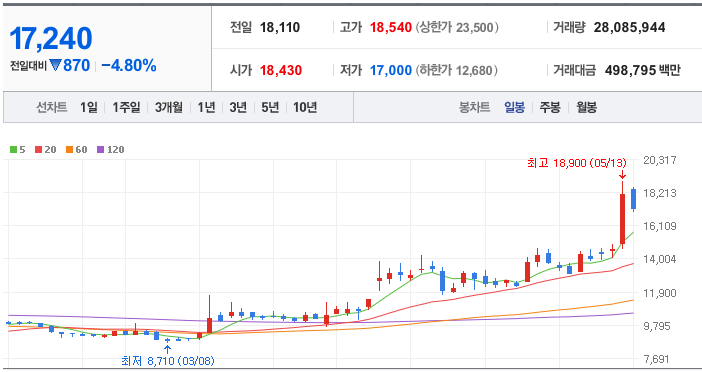Click the blue down-triangle change icon
This screenshot has width=702, height=372.
55,66
